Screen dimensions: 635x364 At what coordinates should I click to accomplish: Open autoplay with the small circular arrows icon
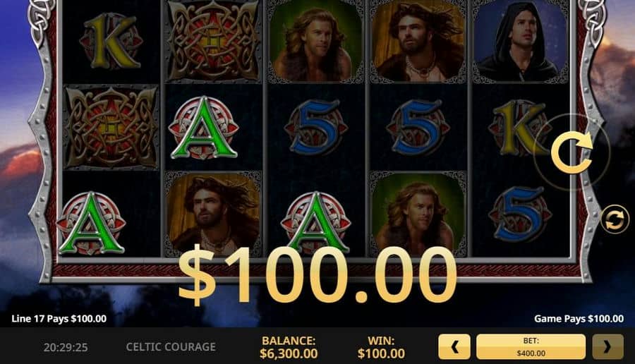point(615,219)
